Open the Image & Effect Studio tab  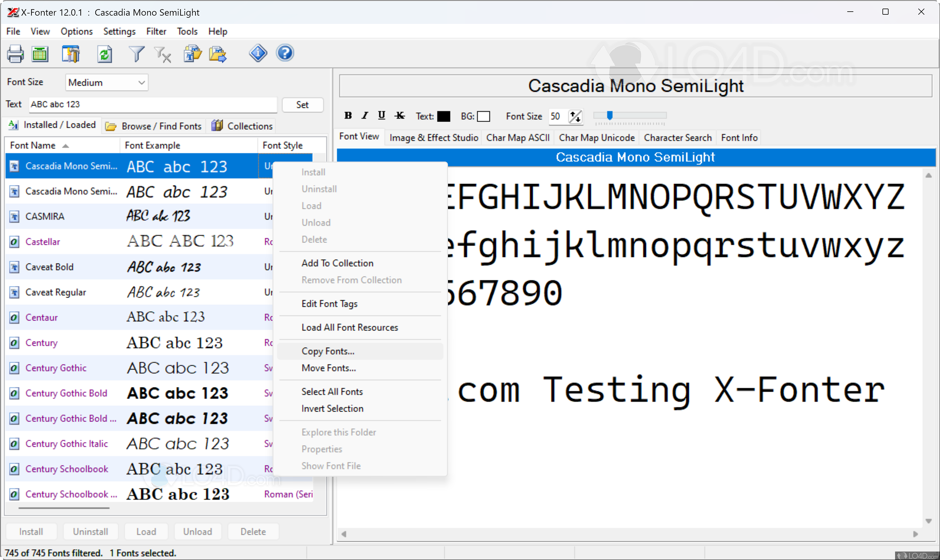pos(434,138)
